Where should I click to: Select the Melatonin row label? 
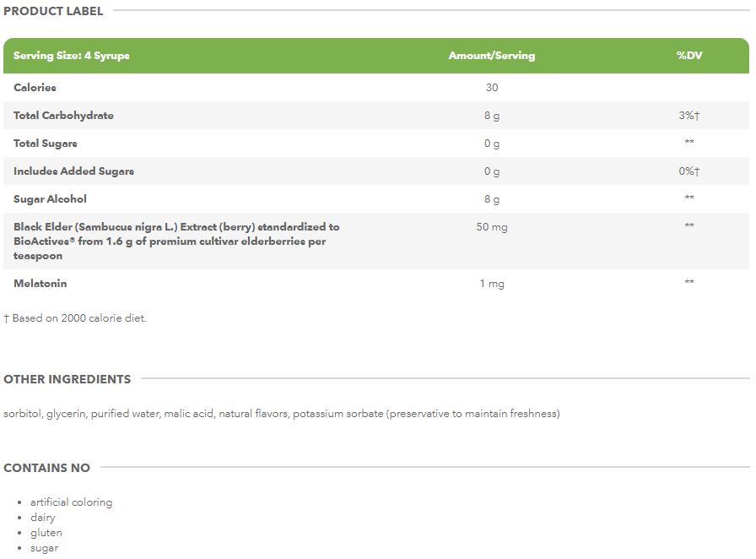pos(40,284)
